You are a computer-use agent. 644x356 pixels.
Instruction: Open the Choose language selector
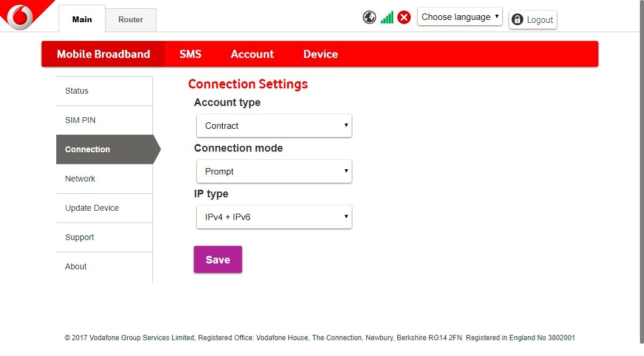[x=459, y=17]
